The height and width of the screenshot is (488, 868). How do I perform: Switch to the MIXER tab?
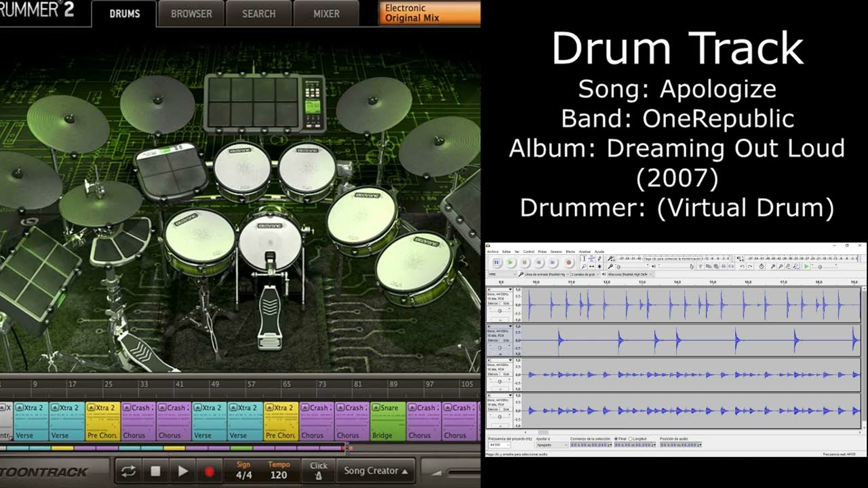pyautogui.click(x=326, y=14)
